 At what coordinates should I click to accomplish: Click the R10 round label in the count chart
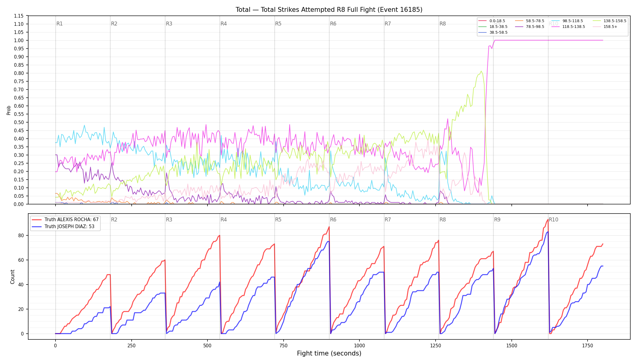[x=553, y=220]
